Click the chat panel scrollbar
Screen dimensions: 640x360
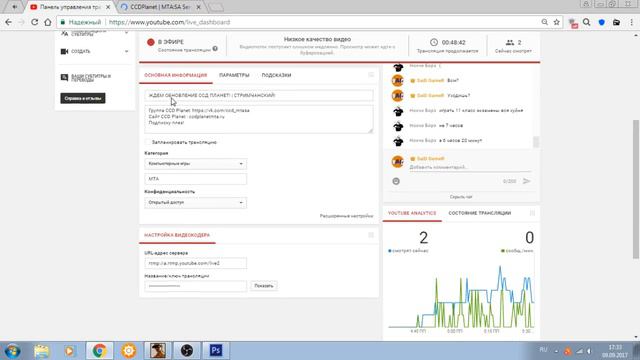click(x=536, y=142)
